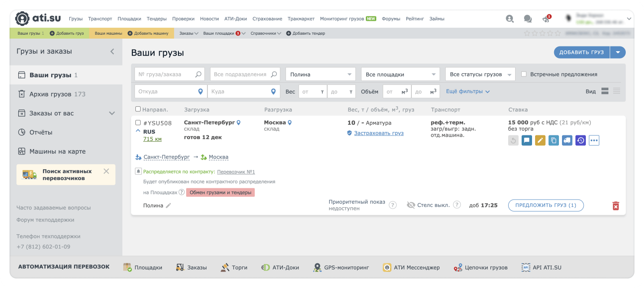
Task: Open the АТИ-Доки top menu item
Action: [235, 19]
